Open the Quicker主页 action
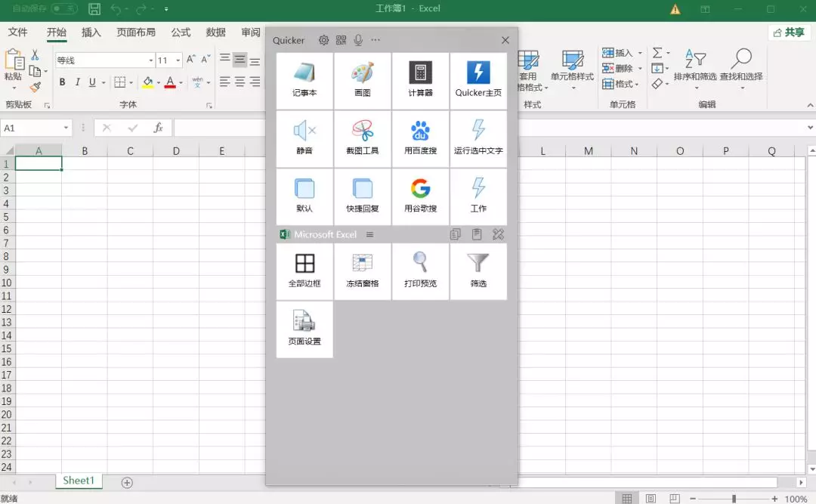Screen dimensions: 816x504 pyautogui.click(x=478, y=81)
